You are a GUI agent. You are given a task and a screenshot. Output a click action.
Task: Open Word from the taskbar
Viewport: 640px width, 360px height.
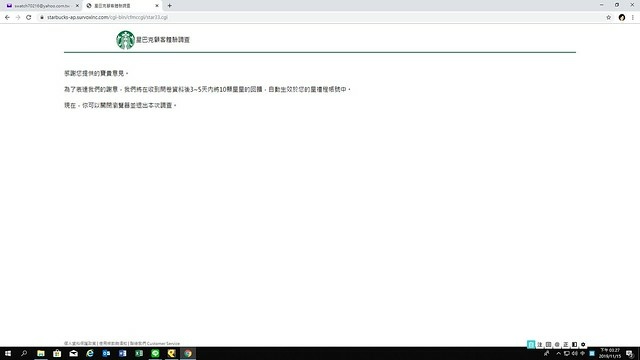[122, 353]
